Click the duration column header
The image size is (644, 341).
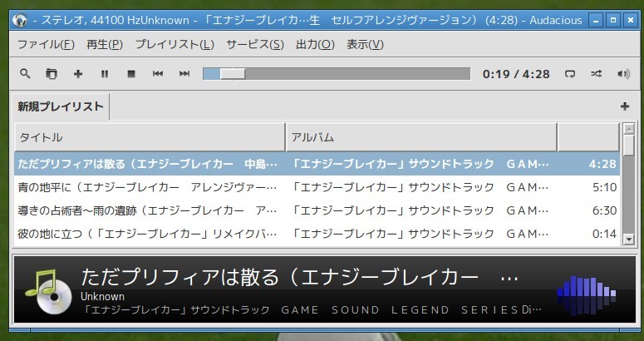pos(588,137)
